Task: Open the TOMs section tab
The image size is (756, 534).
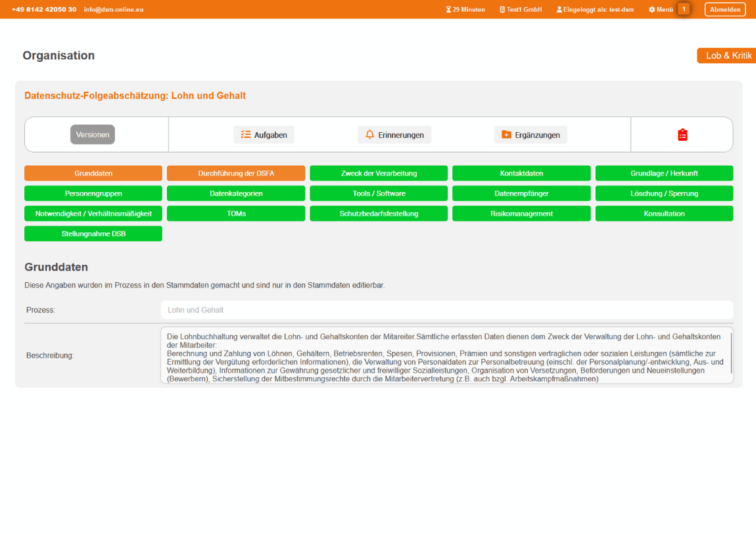Action: 235,214
